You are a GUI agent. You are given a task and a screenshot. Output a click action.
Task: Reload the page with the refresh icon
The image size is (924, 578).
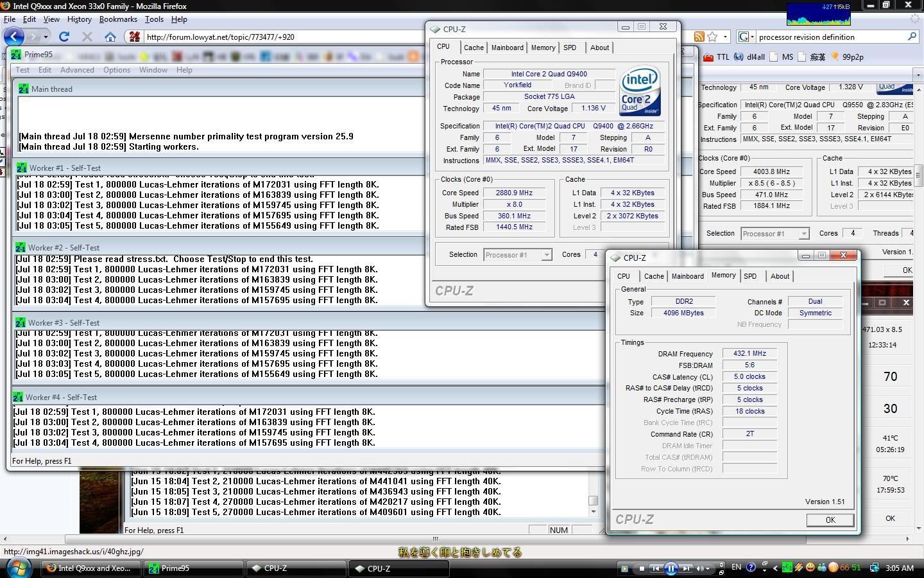tap(64, 37)
